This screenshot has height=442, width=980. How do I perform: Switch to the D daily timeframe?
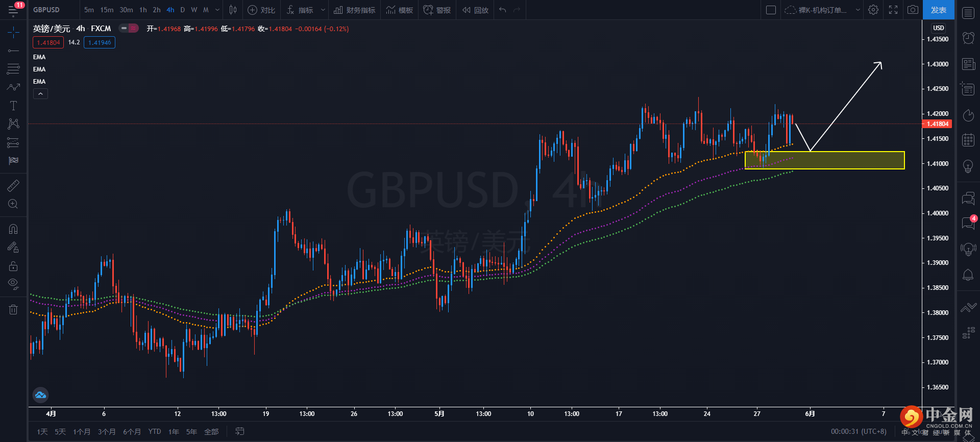pyautogui.click(x=183, y=10)
